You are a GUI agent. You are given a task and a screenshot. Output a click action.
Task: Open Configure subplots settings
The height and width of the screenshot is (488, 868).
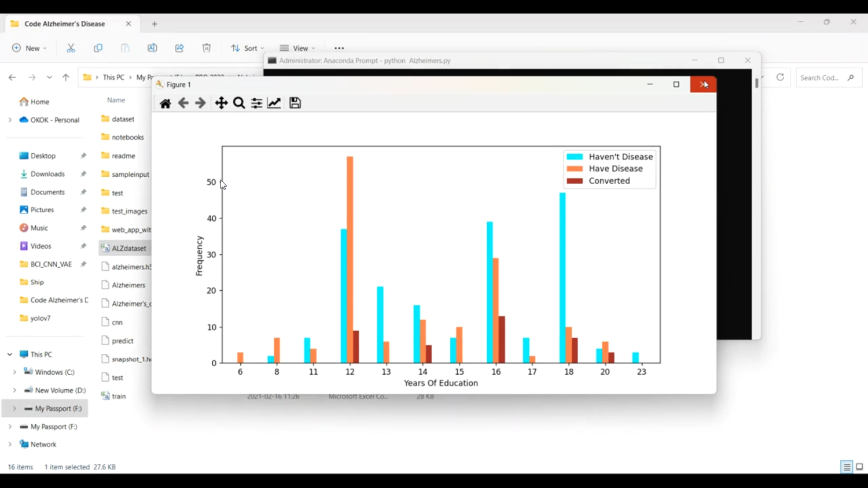256,103
